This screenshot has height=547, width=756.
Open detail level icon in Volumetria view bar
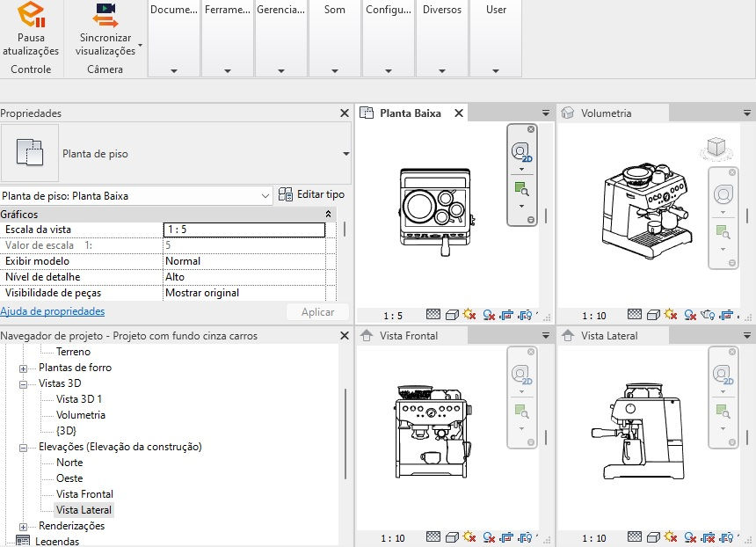click(635, 315)
